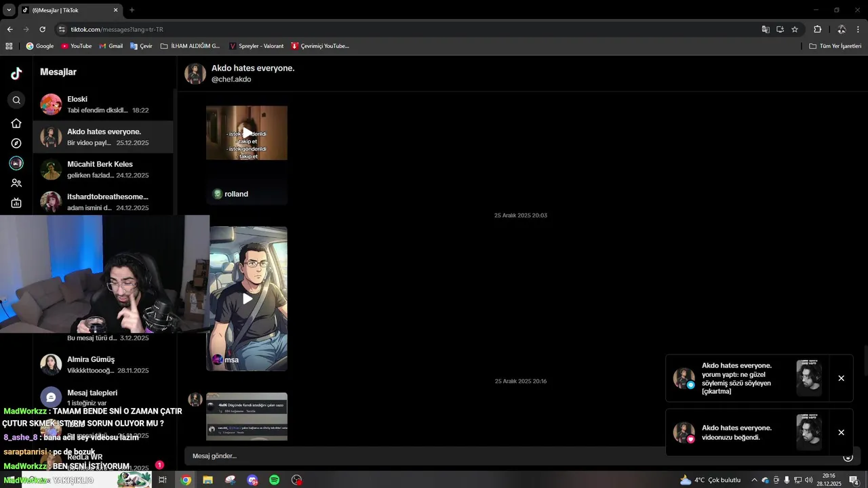Viewport: 868px width, 488px height.
Task: Open the profile avatar icon in sidebar
Action: pos(16,163)
